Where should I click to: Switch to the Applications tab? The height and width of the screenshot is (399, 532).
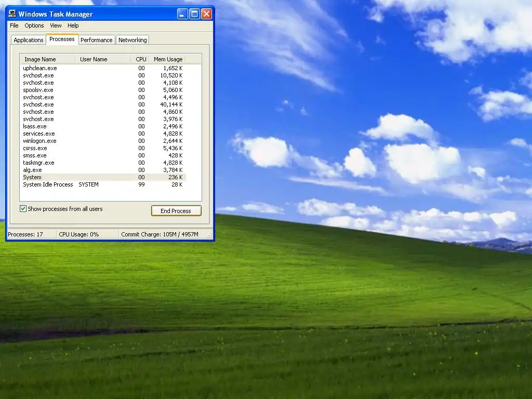click(29, 40)
